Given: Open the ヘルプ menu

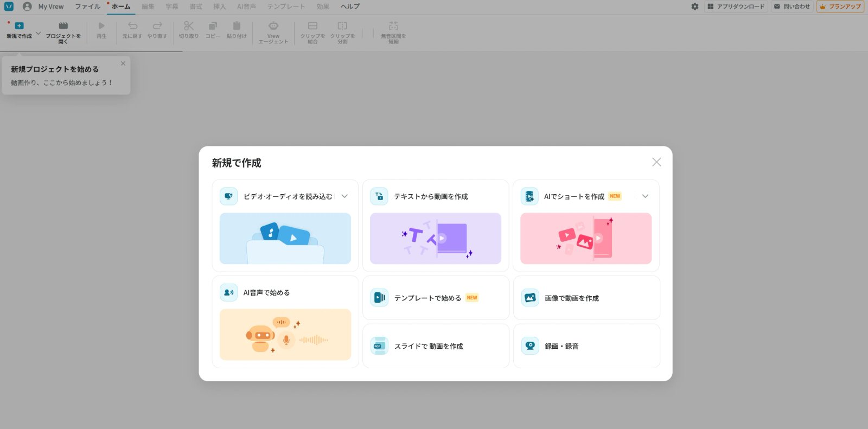Looking at the screenshot, I should pyautogui.click(x=350, y=7).
